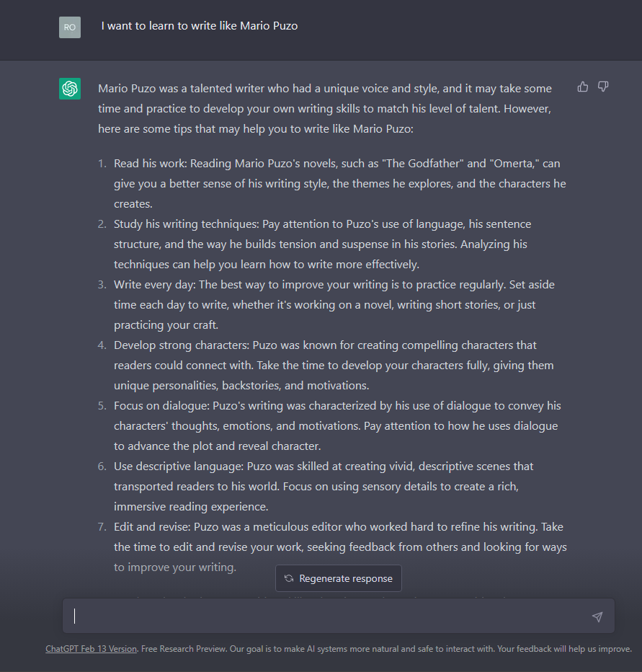Screen dimensions: 642x672
Task: Click the green ChatGPT logo avatar
Action: 70,89
